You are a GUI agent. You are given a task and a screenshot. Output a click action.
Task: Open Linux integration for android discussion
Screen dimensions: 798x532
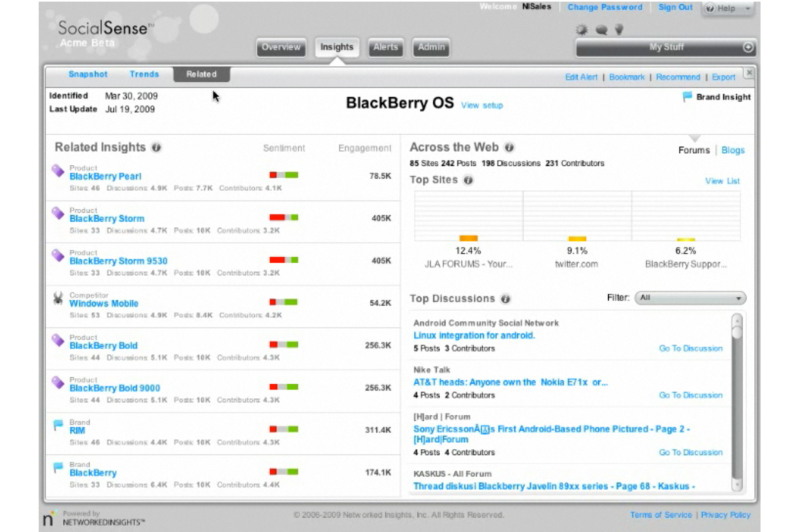[x=474, y=336]
